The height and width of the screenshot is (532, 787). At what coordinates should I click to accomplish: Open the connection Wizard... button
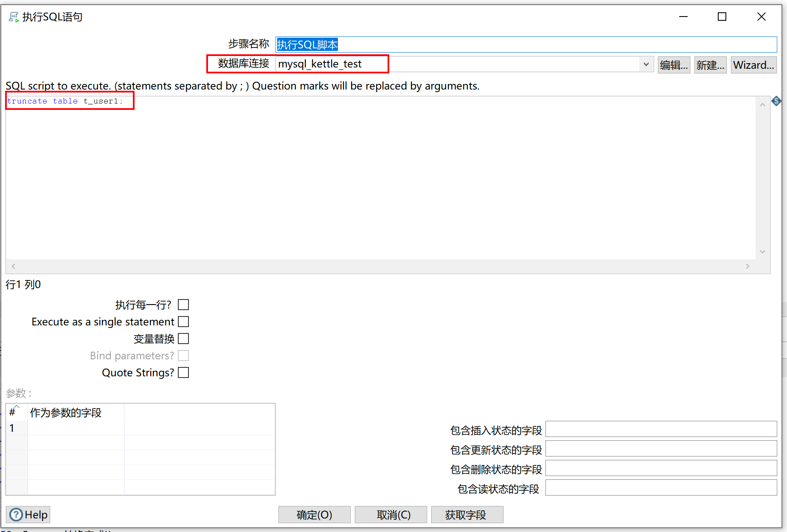[x=754, y=65]
